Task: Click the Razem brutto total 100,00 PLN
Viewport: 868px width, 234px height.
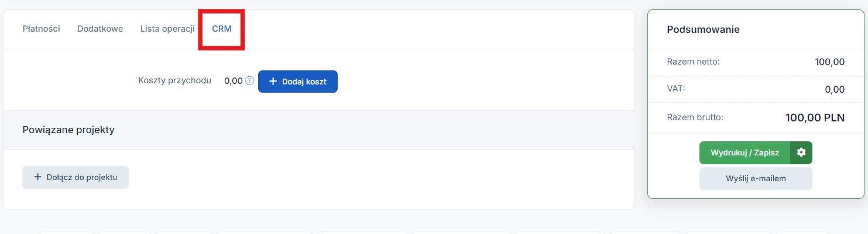Action: pyautogui.click(x=815, y=117)
